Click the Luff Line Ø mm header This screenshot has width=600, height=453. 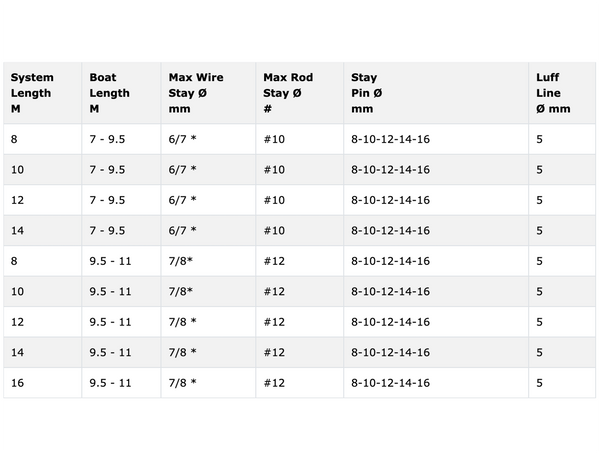(553, 93)
